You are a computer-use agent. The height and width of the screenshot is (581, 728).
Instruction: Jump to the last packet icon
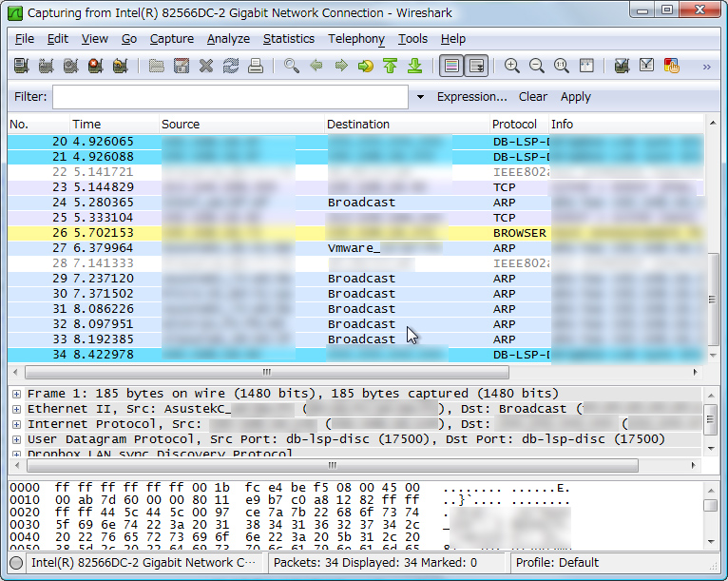(415, 66)
